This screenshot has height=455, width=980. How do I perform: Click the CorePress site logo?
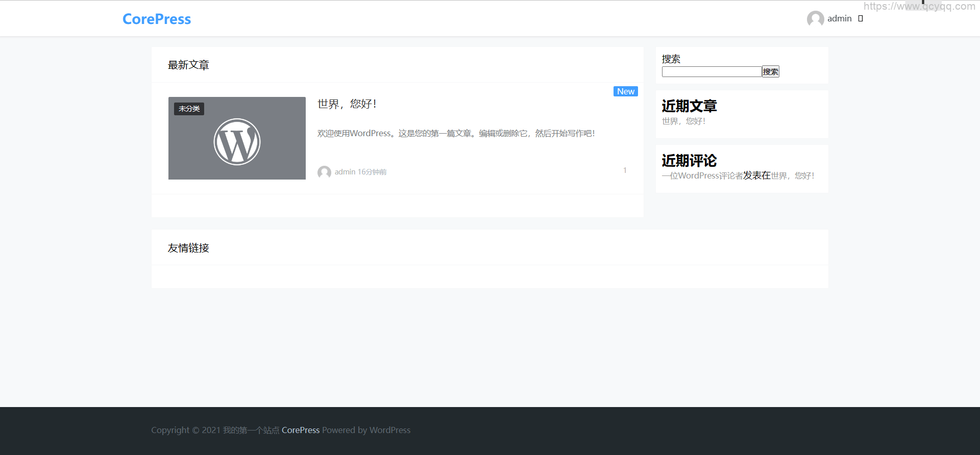coord(157,19)
